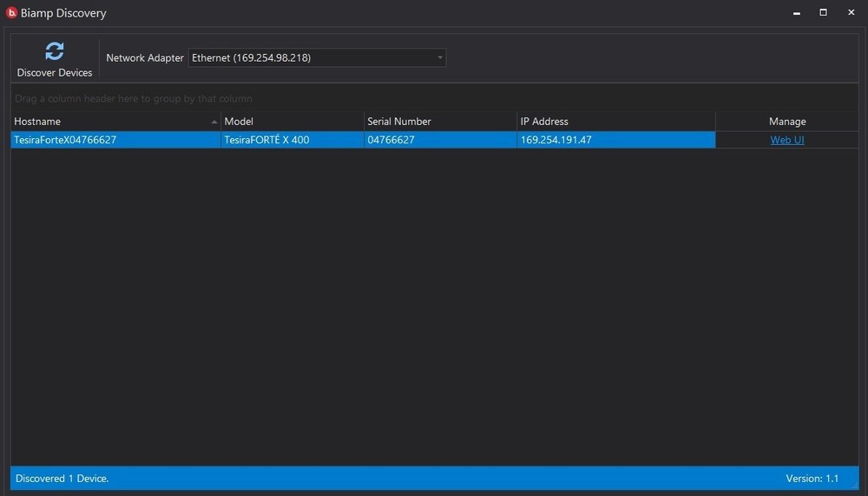Minimize the Biamp Discovery window
This screenshot has height=496, width=868.
(x=795, y=12)
